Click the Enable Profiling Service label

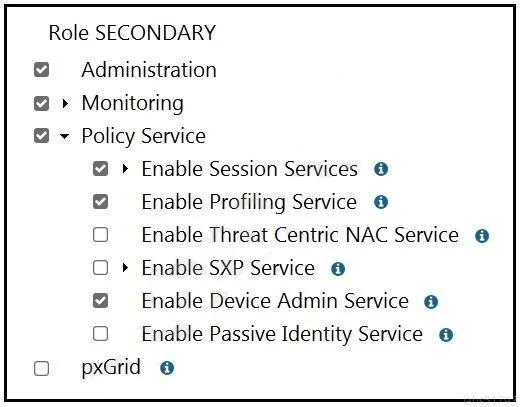tap(249, 202)
